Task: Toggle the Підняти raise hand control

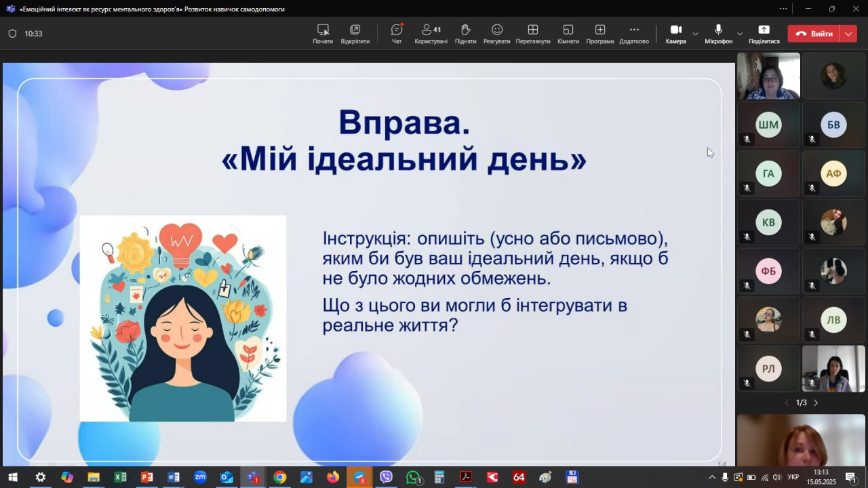Action: [x=465, y=33]
